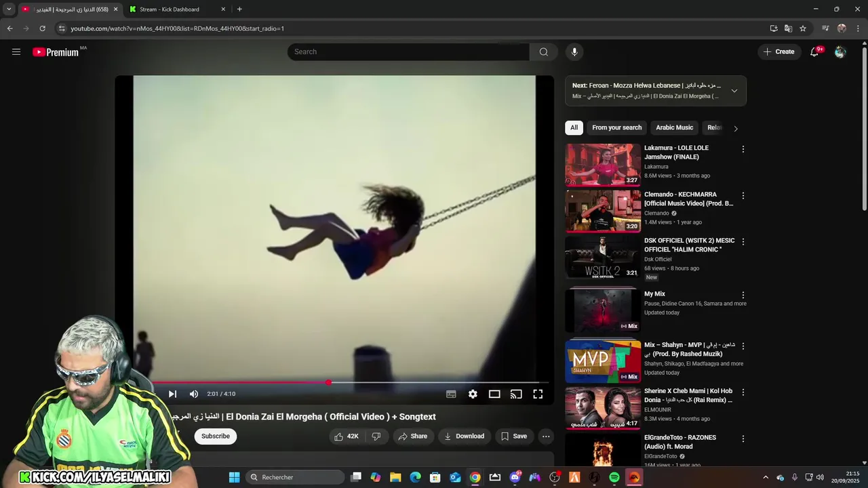This screenshot has width=868, height=488.
Task: Save video to a playlist
Action: 513,436
